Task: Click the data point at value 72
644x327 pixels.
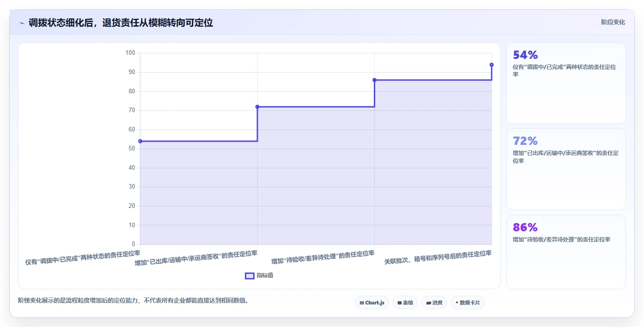Action: 257,107
